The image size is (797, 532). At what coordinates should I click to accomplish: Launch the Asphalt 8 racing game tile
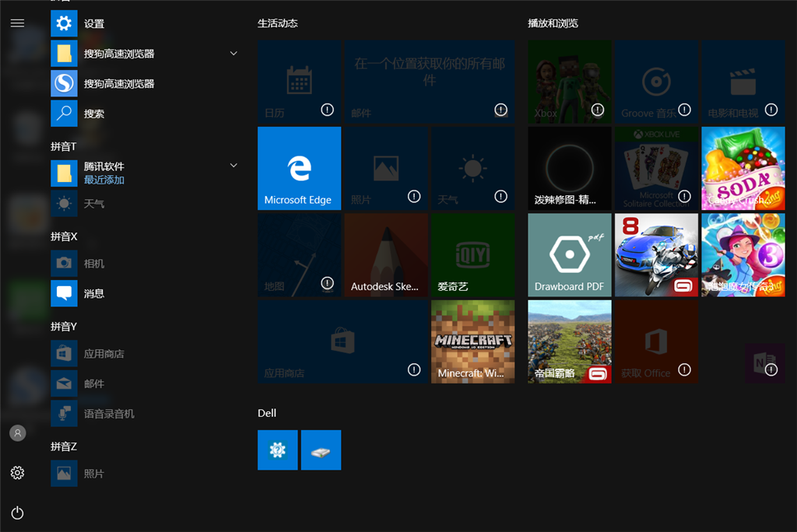tap(656, 255)
